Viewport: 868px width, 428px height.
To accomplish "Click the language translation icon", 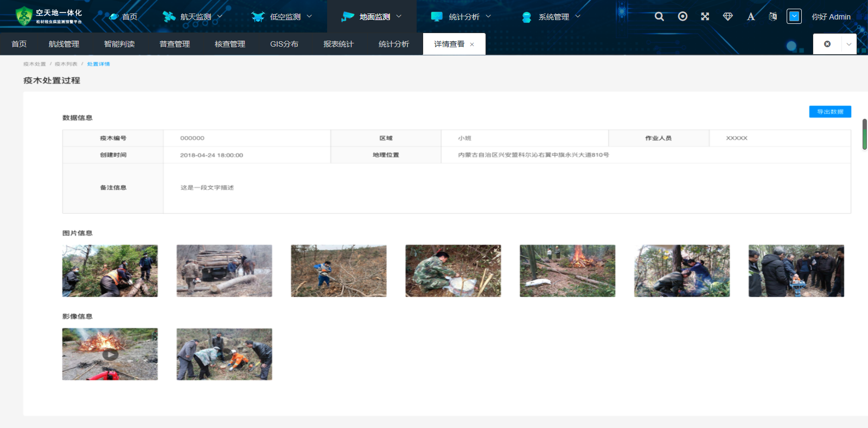I will click(773, 16).
